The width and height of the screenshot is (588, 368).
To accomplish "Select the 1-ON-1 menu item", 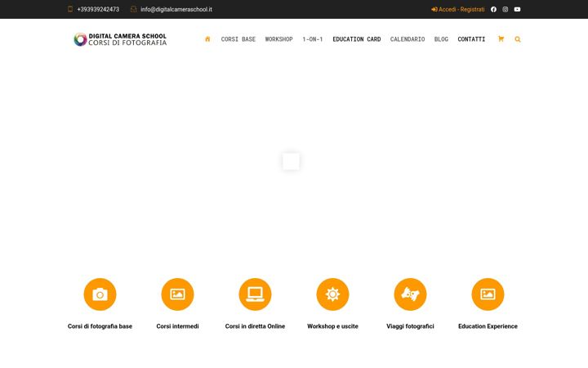I will (312, 39).
